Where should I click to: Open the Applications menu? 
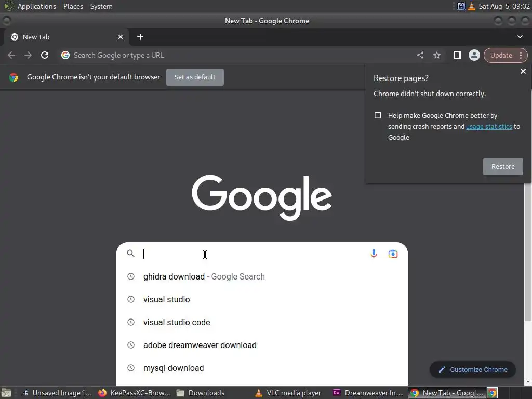point(37,6)
